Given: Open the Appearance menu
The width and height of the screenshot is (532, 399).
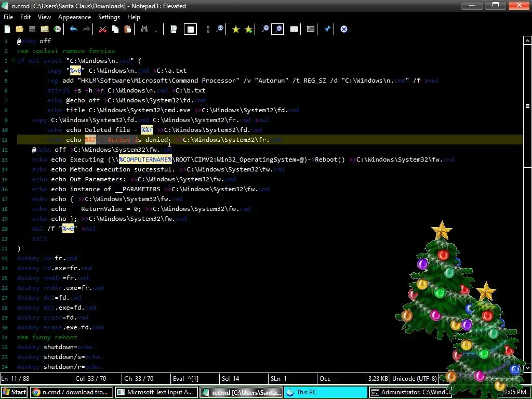Looking at the screenshot, I should (75, 17).
